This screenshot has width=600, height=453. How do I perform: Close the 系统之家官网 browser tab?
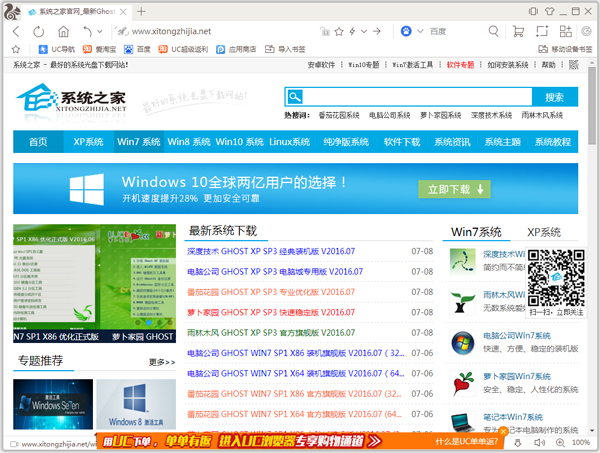(123, 12)
